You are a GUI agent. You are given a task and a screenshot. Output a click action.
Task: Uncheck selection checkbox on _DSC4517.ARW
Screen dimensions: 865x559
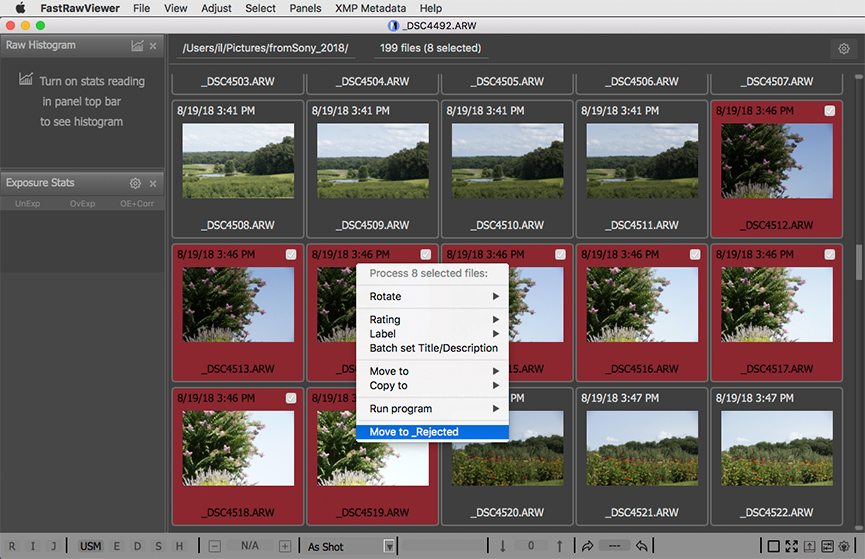click(830, 255)
